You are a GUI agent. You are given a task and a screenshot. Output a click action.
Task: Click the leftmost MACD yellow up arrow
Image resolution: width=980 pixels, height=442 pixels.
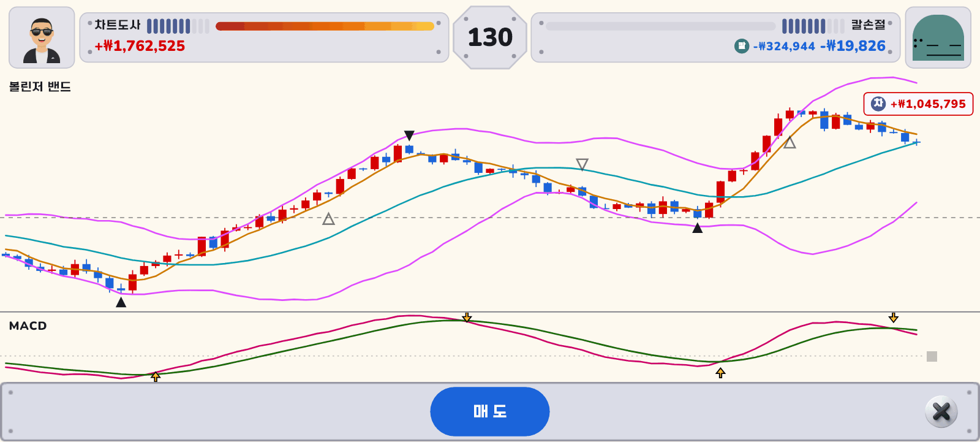point(156,376)
